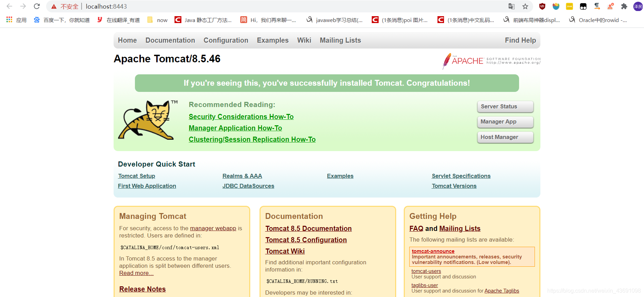The height and width of the screenshot is (297, 644).
Task: Open the Baidu bookmark
Action: (62, 20)
